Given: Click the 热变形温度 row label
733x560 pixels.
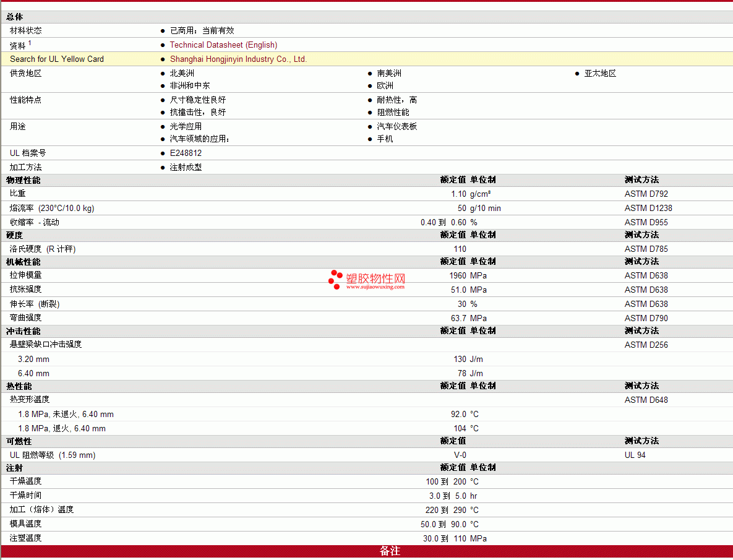Looking at the screenshot, I should click(x=30, y=400).
